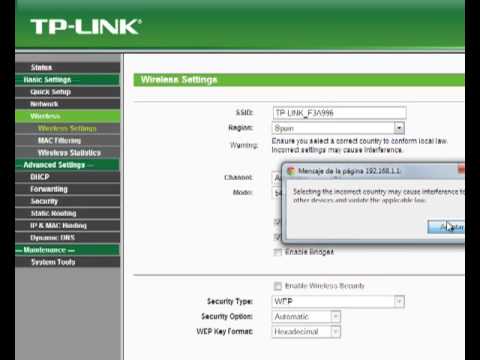Enable Wireless Security checkbox

point(277,286)
